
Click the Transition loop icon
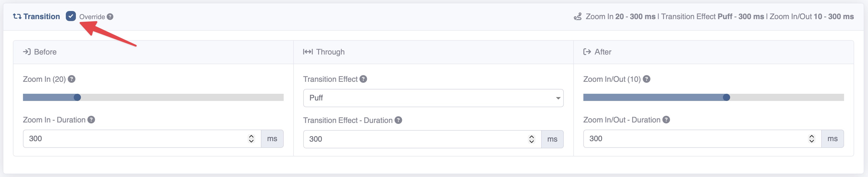16,16
